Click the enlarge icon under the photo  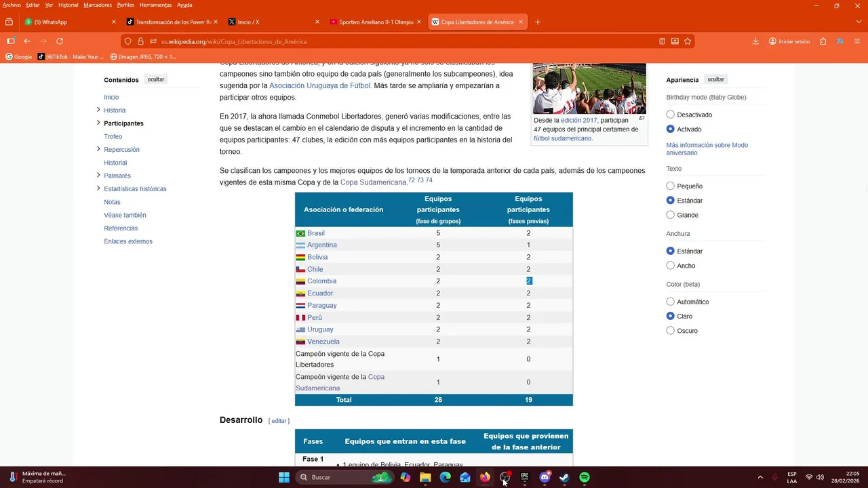pyautogui.click(x=642, y=119)
